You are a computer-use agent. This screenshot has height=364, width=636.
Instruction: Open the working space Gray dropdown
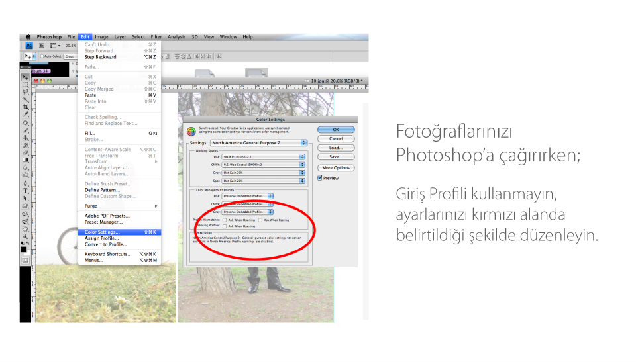coord(263,173)
